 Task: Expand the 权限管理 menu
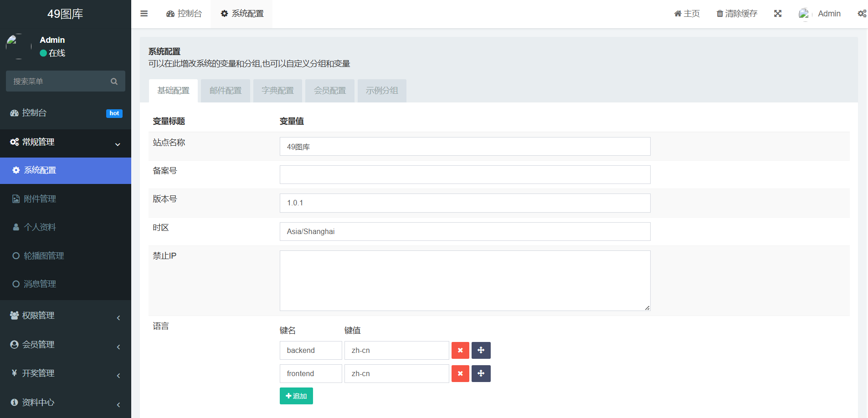66,316
